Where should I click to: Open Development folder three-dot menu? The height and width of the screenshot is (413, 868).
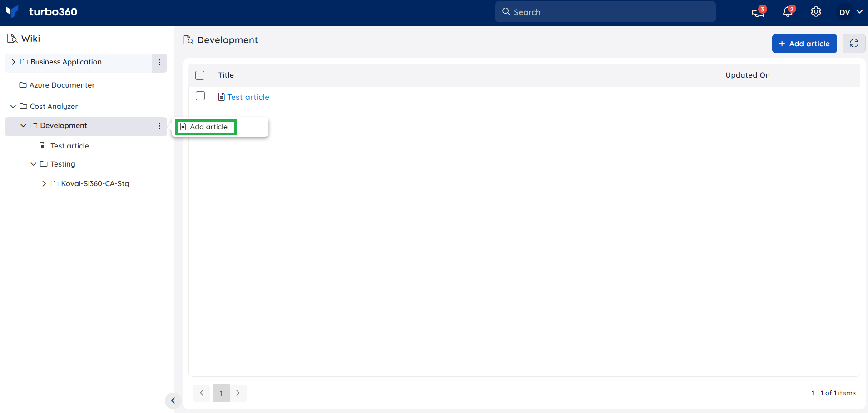tap(159, 126)
